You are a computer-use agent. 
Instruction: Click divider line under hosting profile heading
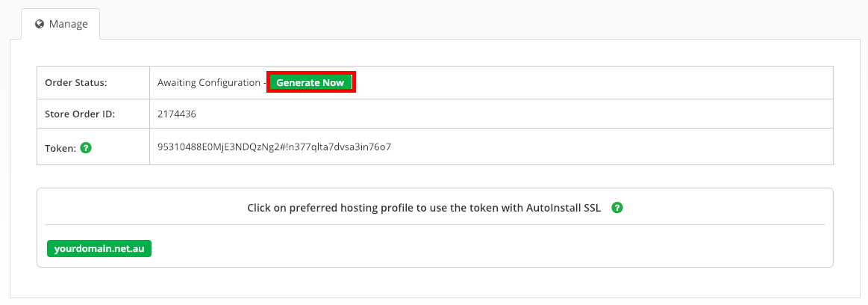click(434, 224)
